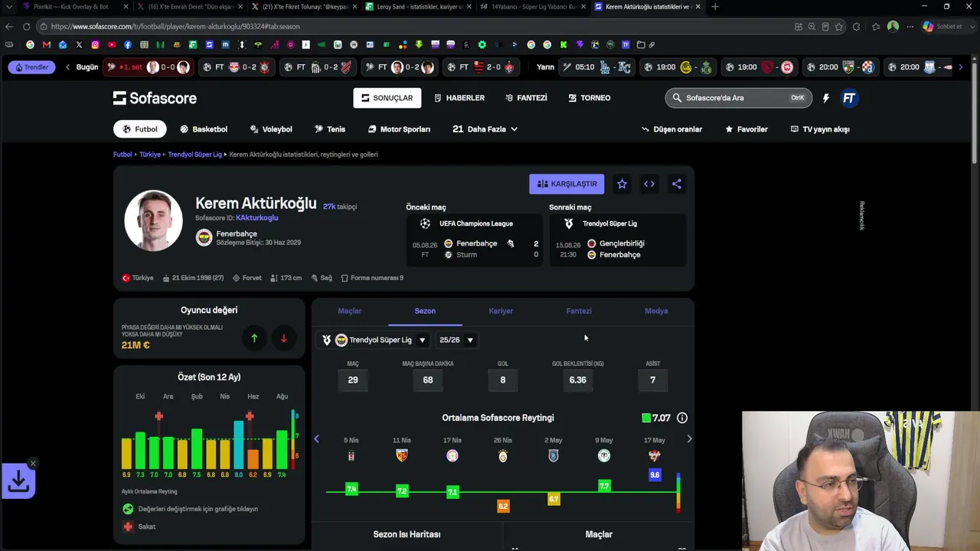This screenshot has width=980, height=551.
Task: Expand the Trendyol Süper Lig tournament dropdown
Action: point(374,340)
